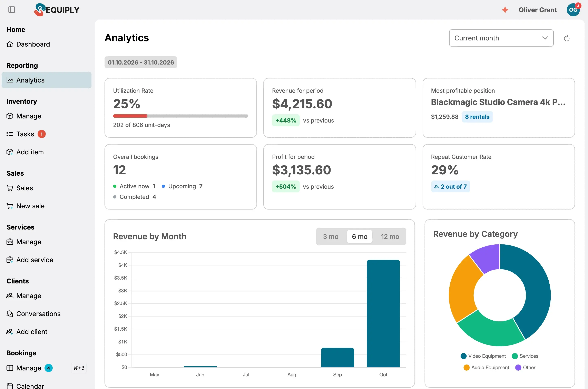Open the AI sparkle assistant icon
This screenshot has width=588, height=389.
tap(505, 10)
